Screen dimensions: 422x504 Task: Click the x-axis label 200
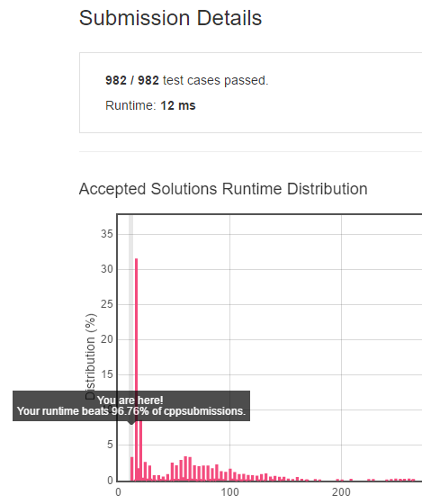coord(341,492)
